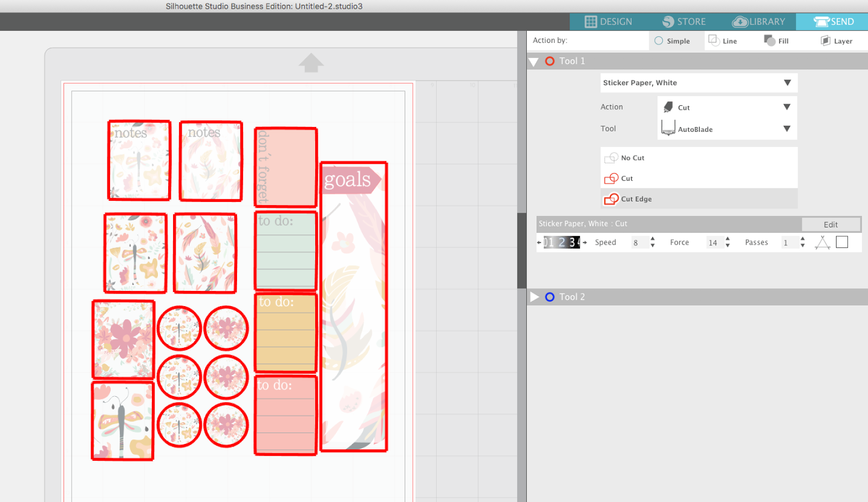
Task: Open the Action Cut dropdown
Action: [x=727, y=107]
